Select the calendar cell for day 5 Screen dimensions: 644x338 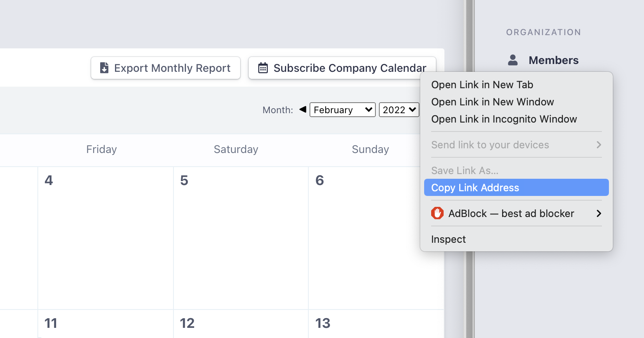pos(241,238)
